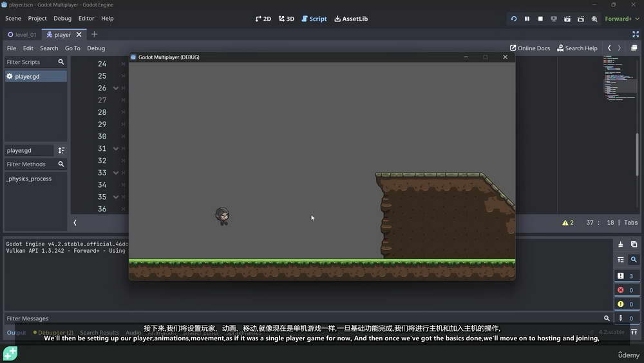This screenshot has height=363, width=644.
Task: Open the script editor Search menu
Action: [x=49, y=48]
